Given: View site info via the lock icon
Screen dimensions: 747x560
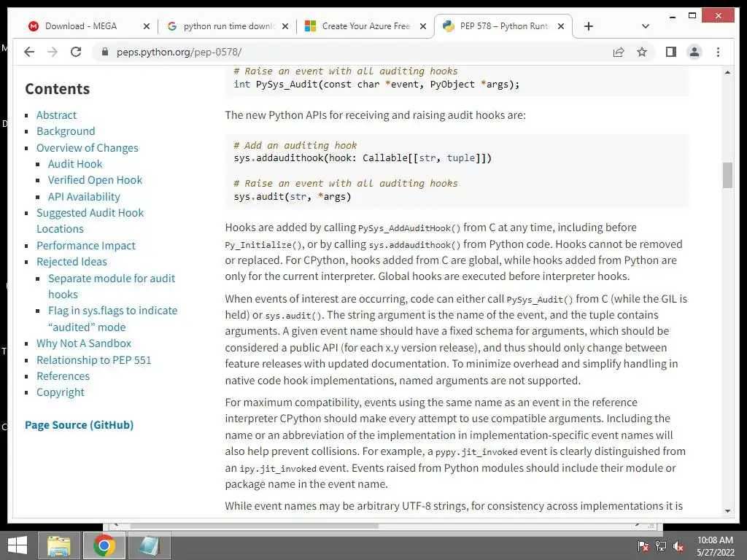Looking at the screenshot, I should pyautogui.click(x=105, y=52).
